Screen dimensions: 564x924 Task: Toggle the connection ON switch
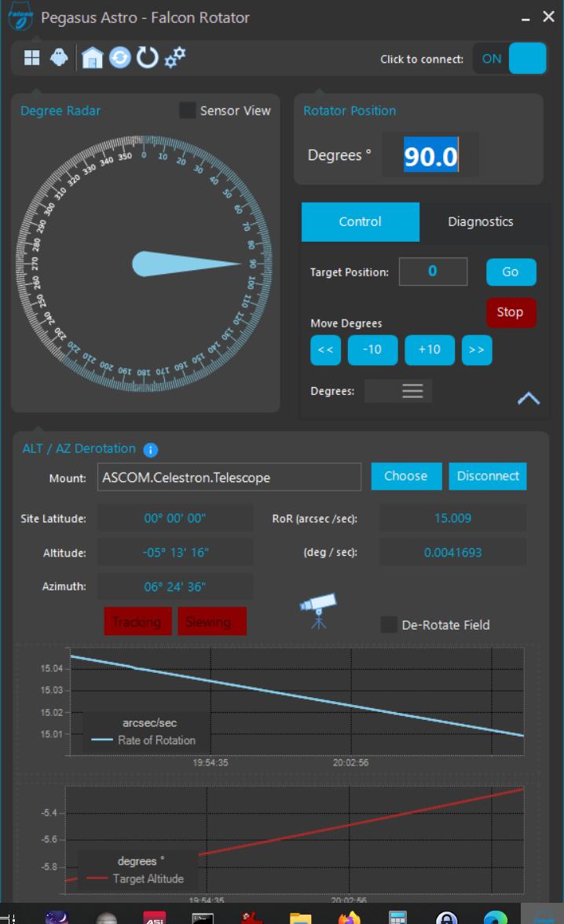coord(510,58)
